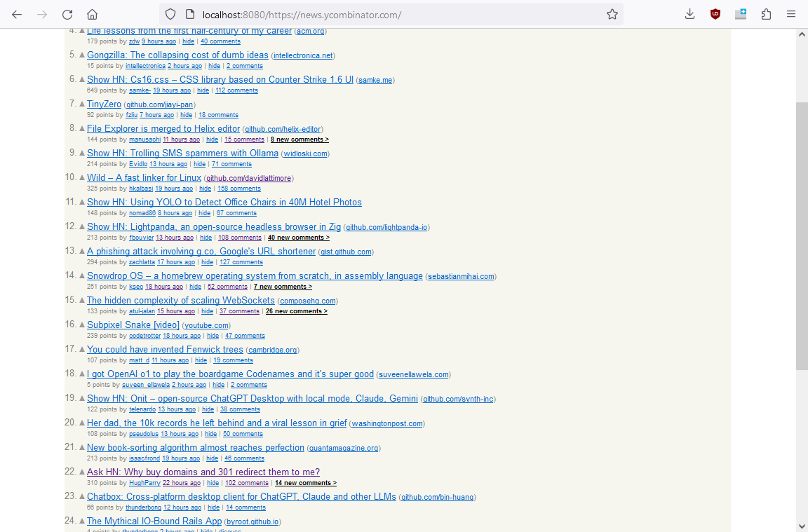
Task: View 40 new comments on Lightpanda story
Action: pos(299,238)
